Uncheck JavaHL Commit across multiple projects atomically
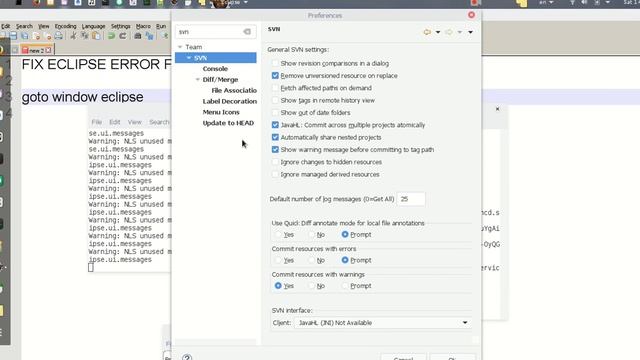 tap(275, 125)
